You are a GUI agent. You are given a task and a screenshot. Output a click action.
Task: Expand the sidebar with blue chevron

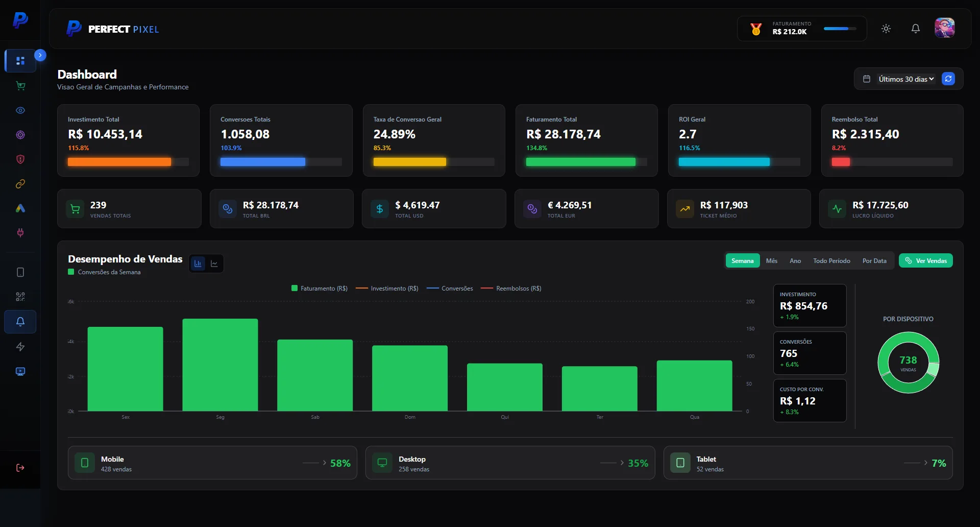(40, 55)
